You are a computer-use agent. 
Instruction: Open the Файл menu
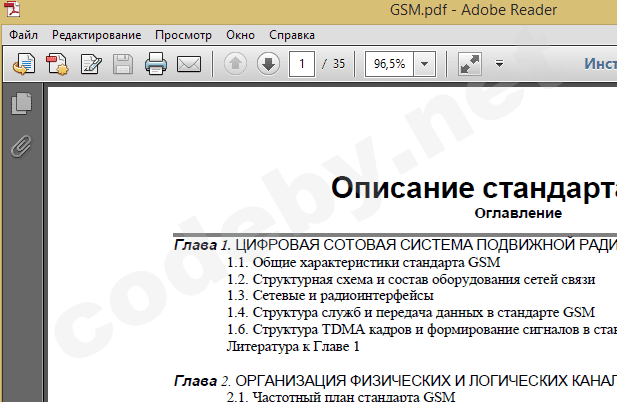[x=24, y=35]
